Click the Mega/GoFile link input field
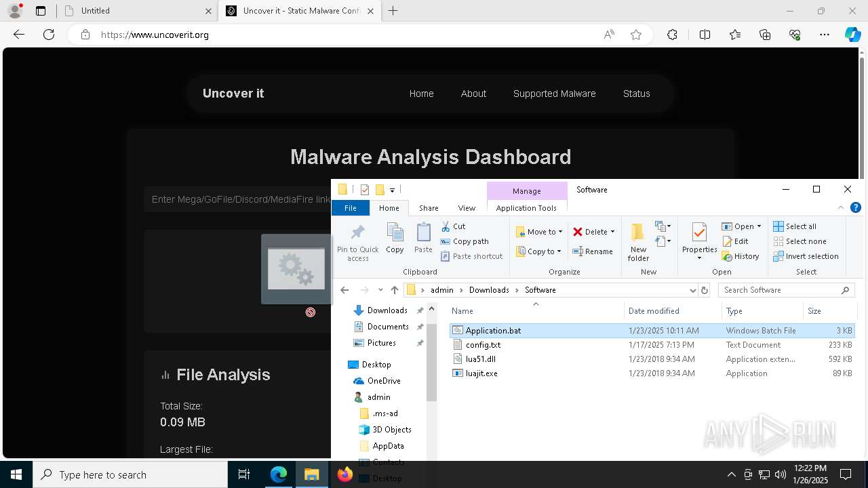The height and width of the screenshot is (488, 868). [239, 199]
